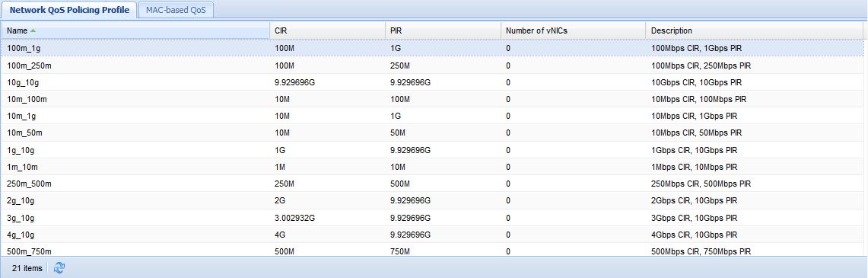Select the 1m_10m profile name
This screenshot has width=868, height=278.
tap(23, 167)
